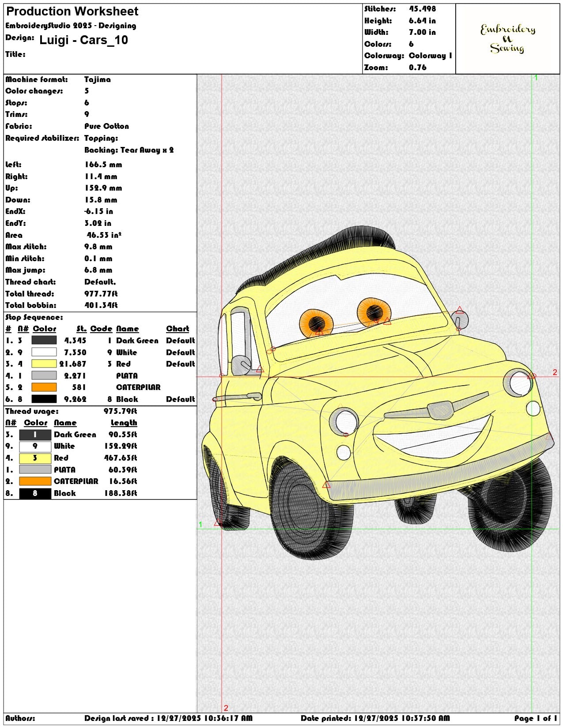Click the Up value 152.9 mm

pyautogui.click(x=103, y=188)
